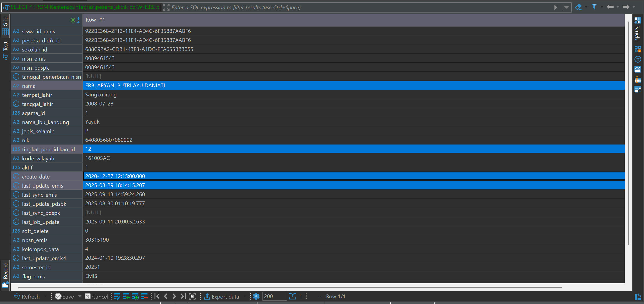
Task: Click the clear filter eraser icon
Action: (x=578, y=7)
